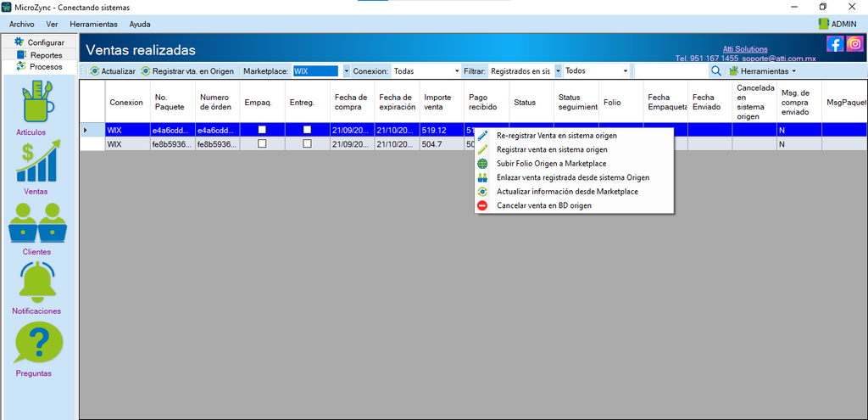This screenshot has height=420, width=868.
Task: Choose Actualizar información desde Marketplace
Action: tap(574, 192)
